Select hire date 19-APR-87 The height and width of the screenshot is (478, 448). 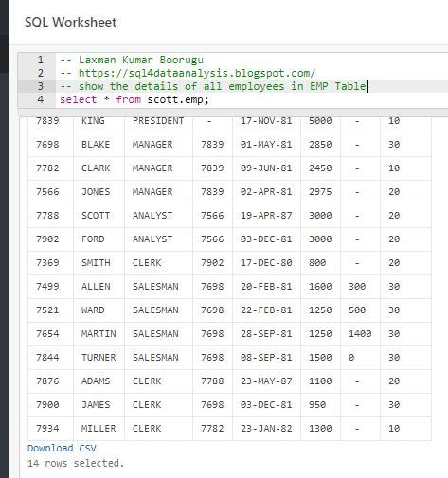(x=266, y=216)
